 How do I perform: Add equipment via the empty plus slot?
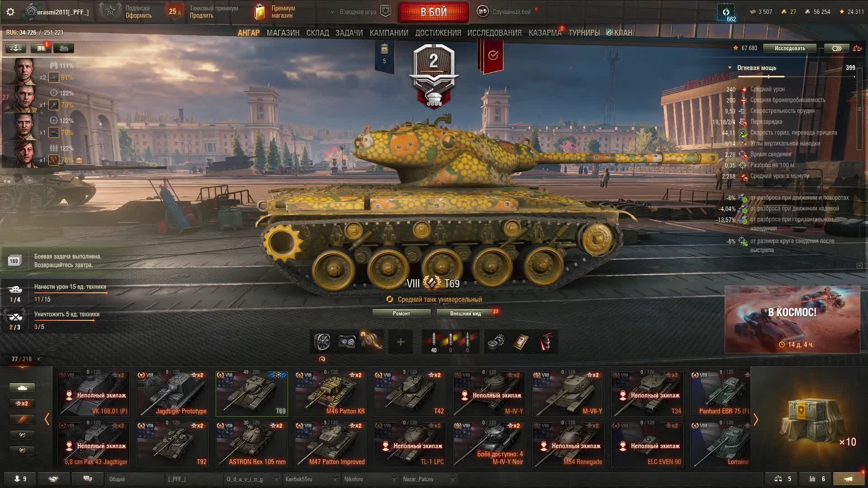click(401, 342)
